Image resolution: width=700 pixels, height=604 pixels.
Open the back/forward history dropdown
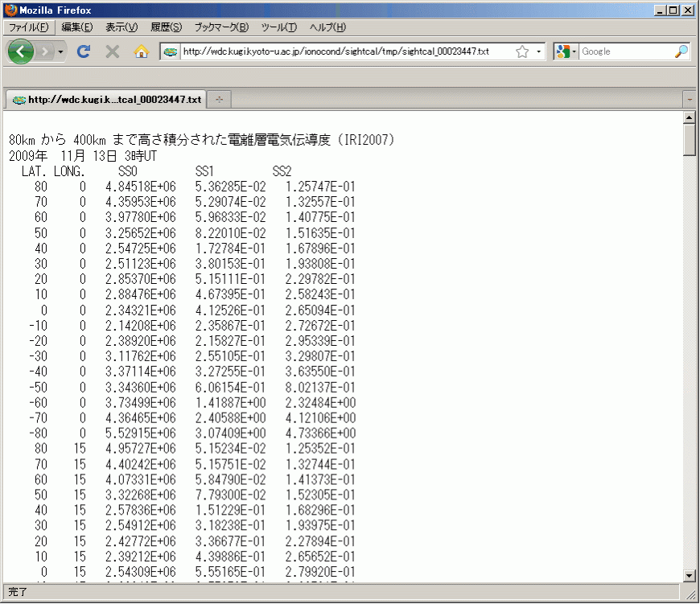click(x=60, y=51)
